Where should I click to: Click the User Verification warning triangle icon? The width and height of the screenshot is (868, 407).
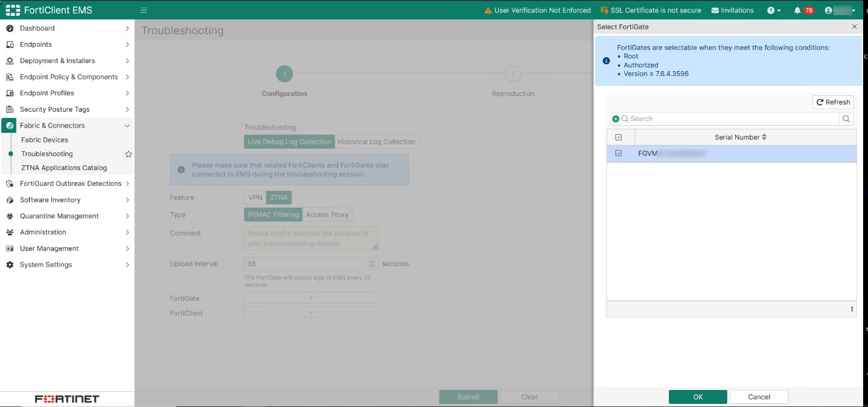pyautogui.click(x=488, y=10)
